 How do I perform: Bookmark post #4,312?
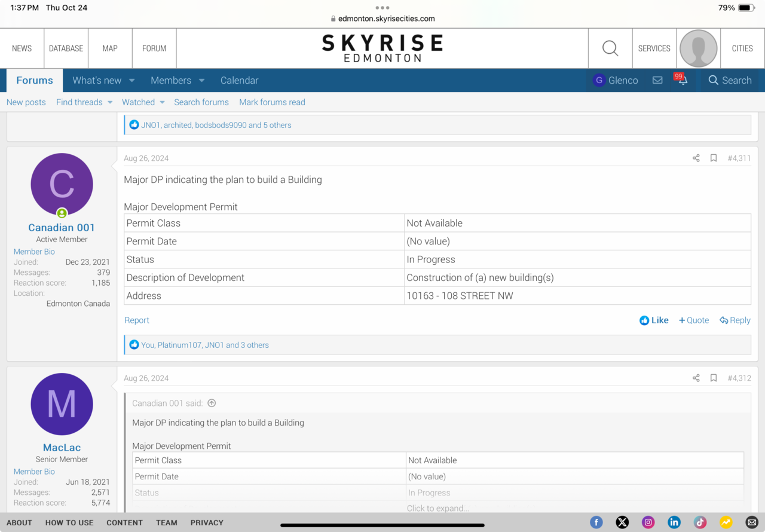click(714, 378)
